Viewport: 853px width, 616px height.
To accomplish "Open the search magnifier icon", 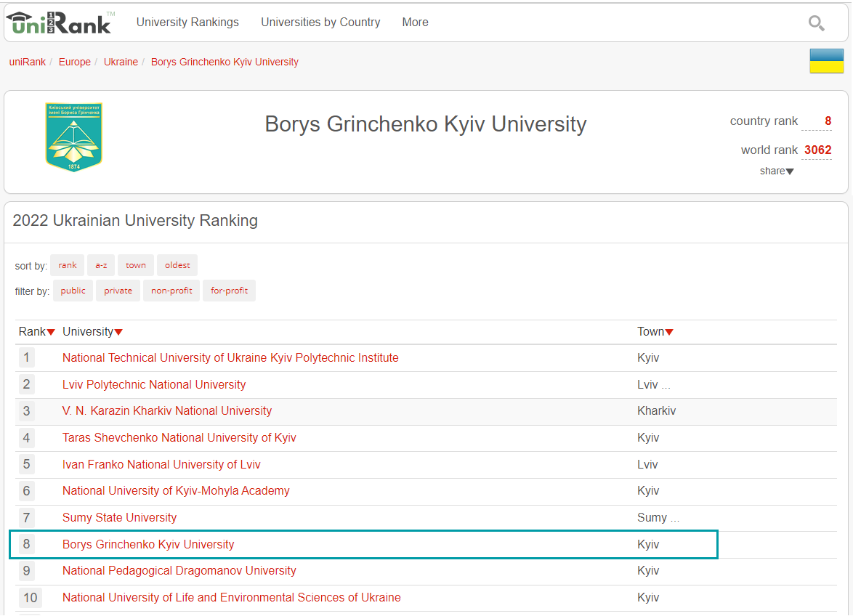I will pos(816,23).
